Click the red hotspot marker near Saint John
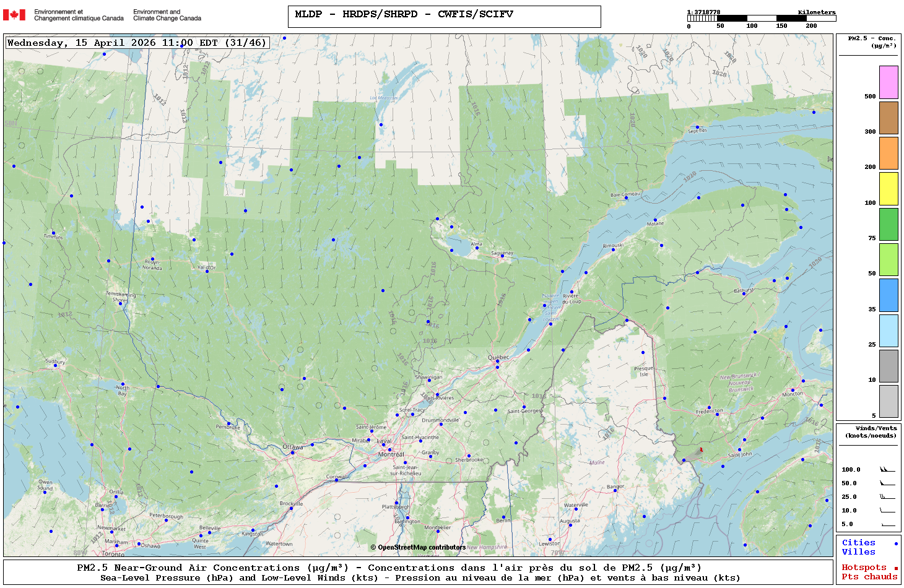 click(x=701, y=450)
